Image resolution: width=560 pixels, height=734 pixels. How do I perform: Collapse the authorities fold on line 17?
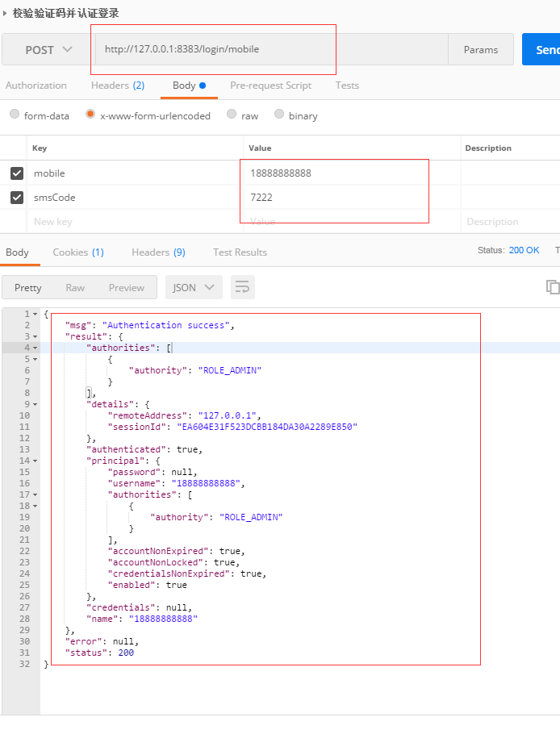pyautogui.click(x=36, y=494)
